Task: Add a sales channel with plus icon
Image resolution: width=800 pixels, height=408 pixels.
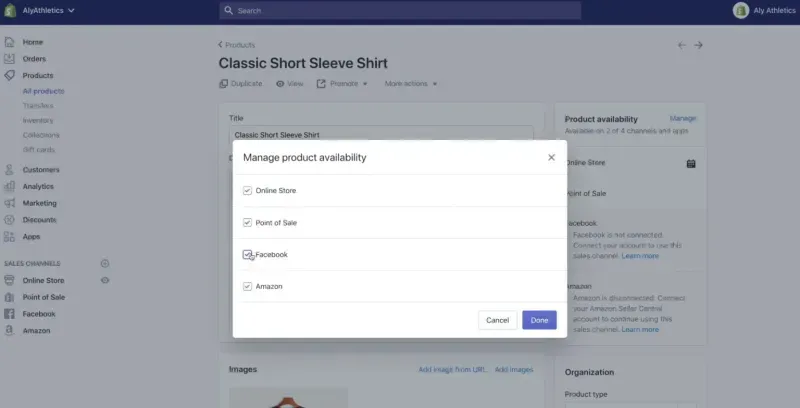Action: click(x=105, y=264)
